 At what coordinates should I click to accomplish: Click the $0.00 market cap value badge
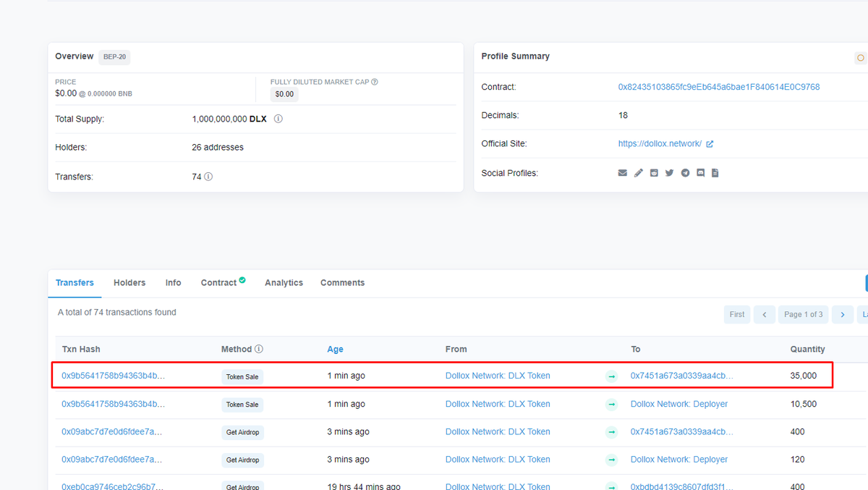pos(284,94)
